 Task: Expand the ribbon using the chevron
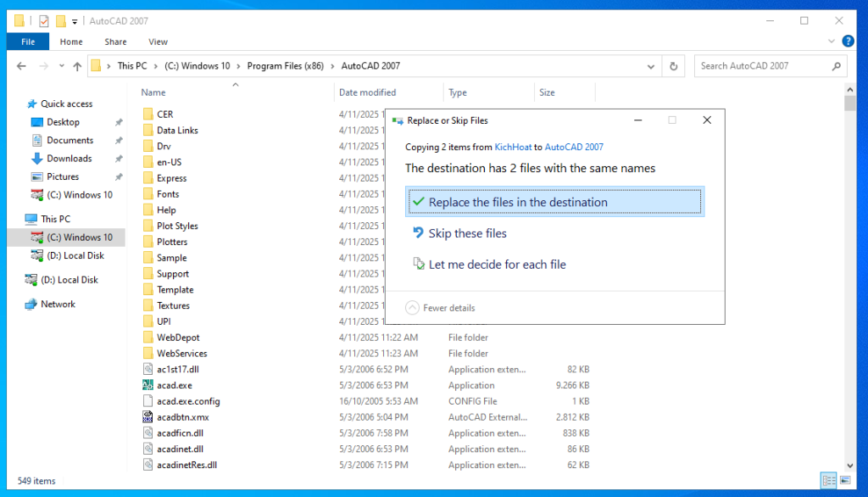tap(831, 42)
